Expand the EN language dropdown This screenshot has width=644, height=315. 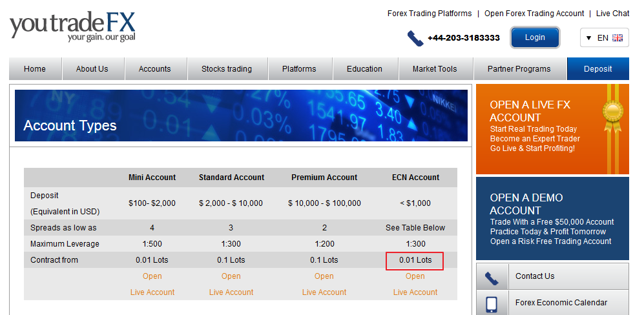tap(604, 38)
